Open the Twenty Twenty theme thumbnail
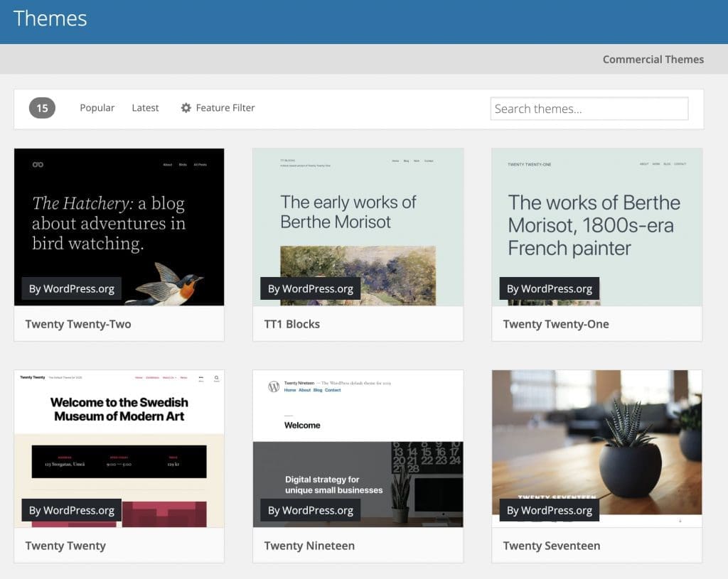 click(x=119, y=448)
